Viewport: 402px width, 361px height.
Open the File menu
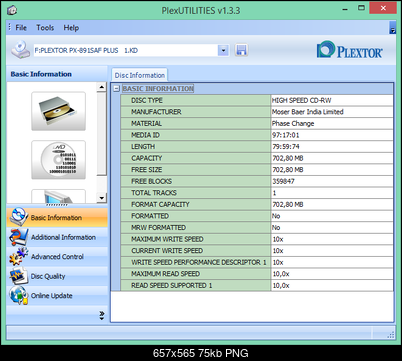[21, 28]
